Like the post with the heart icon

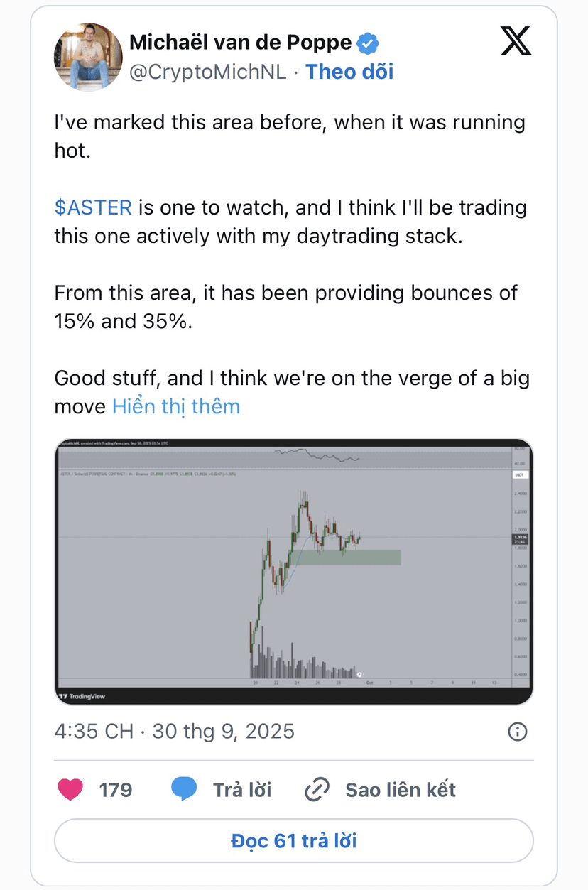pos(70,789)
